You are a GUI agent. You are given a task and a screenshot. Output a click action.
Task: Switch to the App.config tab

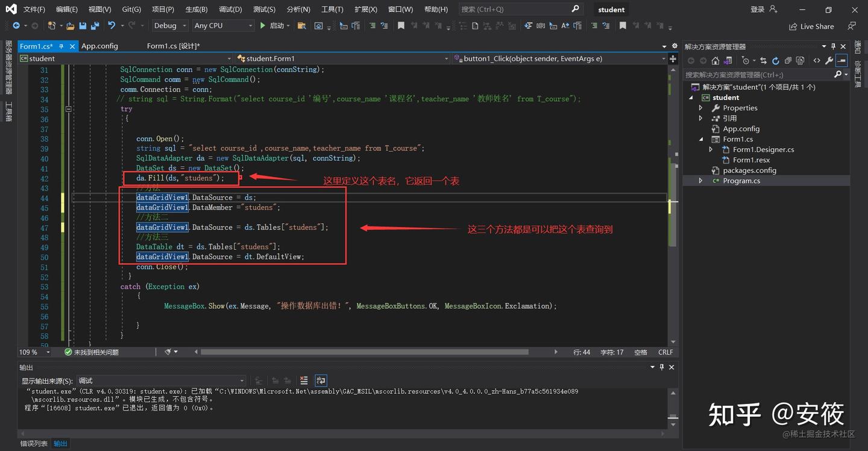click(x=99, y=46)
